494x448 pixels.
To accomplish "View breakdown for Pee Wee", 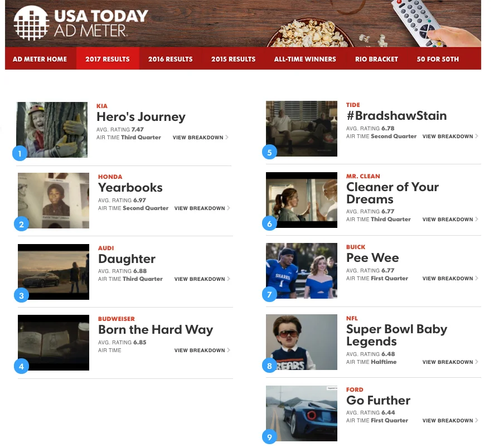I will tap(451, 278).
